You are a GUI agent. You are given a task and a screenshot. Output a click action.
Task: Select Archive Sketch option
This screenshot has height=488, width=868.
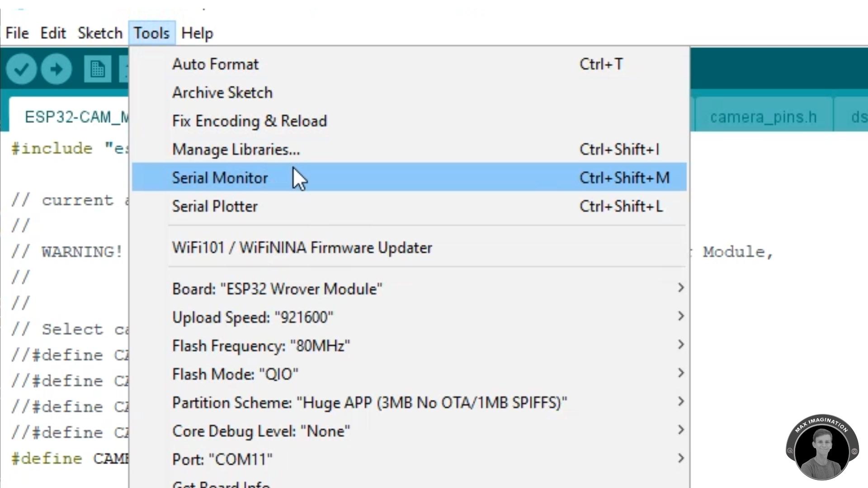tap(222, 93)
